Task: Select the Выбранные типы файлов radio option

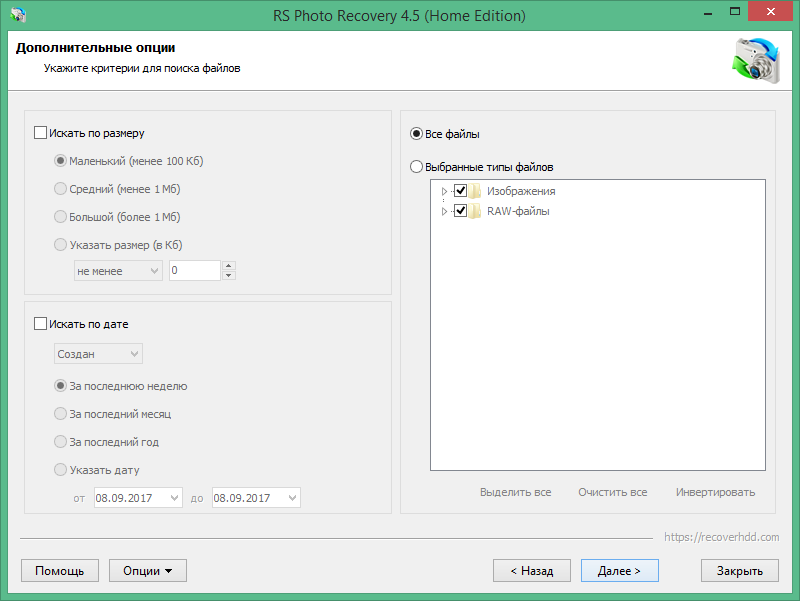Action: [x=417, y=168]
